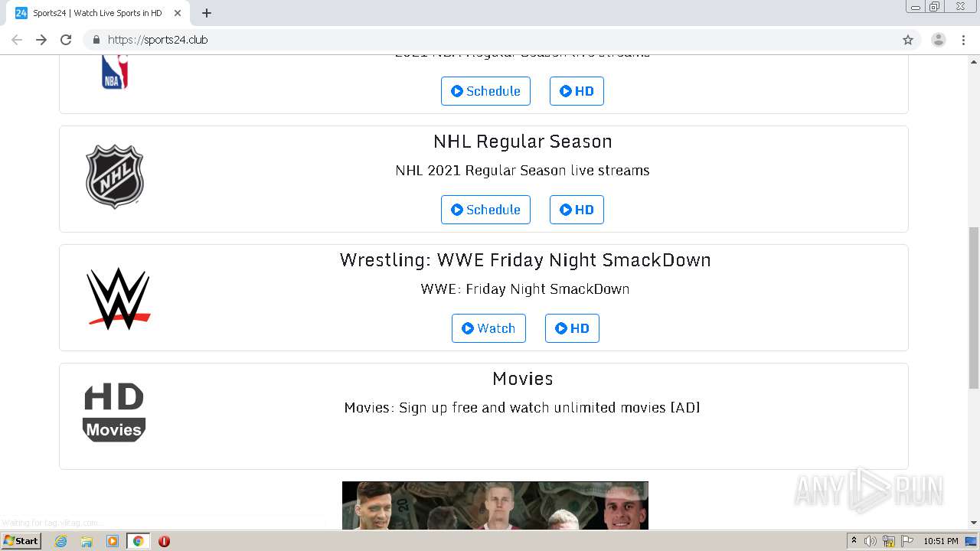Launch the NHL HD stream
Image resolution: width=980 pixels, height=551 pixels.
tap(577, 210)
